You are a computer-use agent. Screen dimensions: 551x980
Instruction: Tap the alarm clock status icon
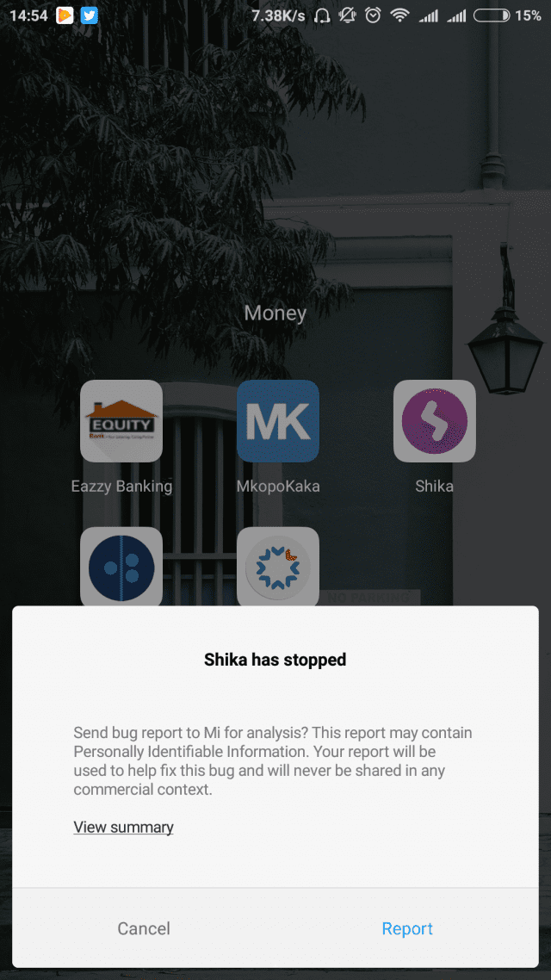point(373,16)
